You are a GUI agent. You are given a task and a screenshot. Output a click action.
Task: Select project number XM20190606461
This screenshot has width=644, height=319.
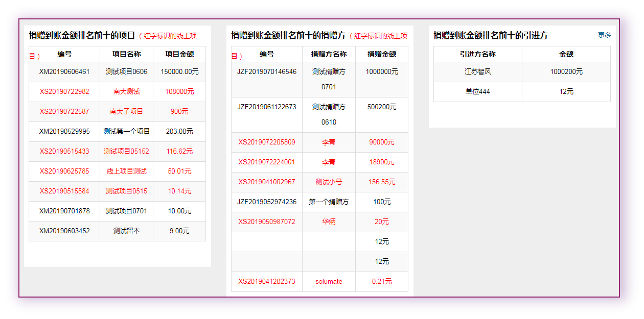[64, 72]
